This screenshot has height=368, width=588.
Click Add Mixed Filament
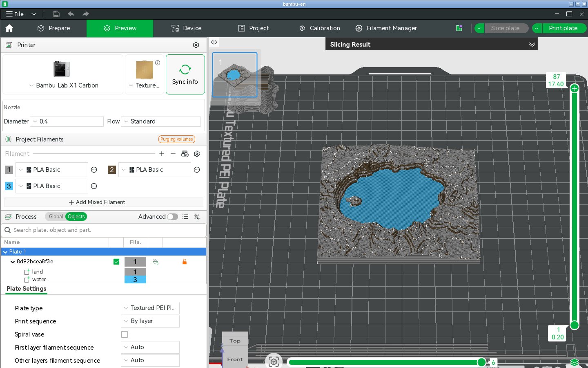coord(97,202)
